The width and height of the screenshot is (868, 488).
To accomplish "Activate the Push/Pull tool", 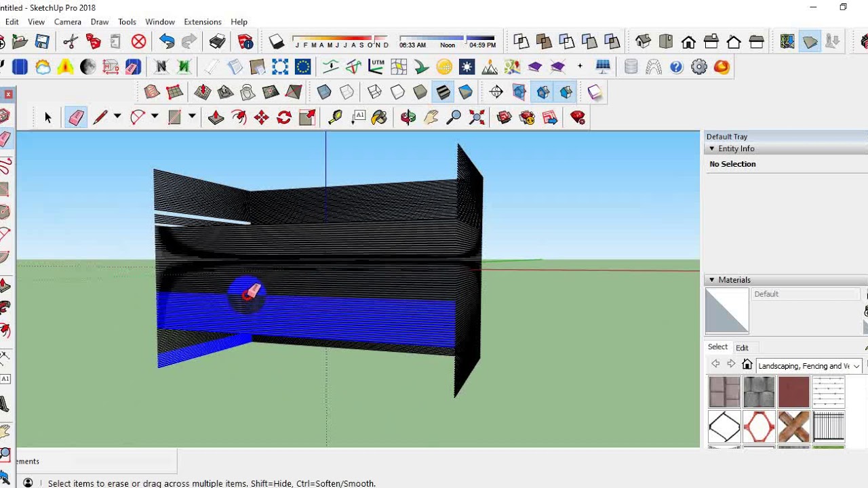I will [x=216, y=117].
